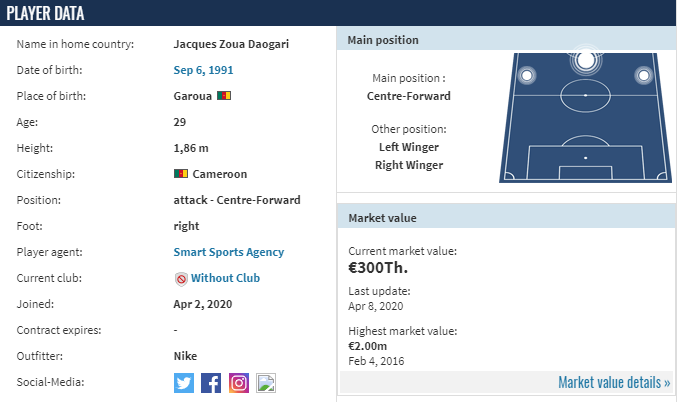This screenshot has height=402, width=677.
Task: Select the Centre-Forward marker on the pitch
Action: [585, 60]
